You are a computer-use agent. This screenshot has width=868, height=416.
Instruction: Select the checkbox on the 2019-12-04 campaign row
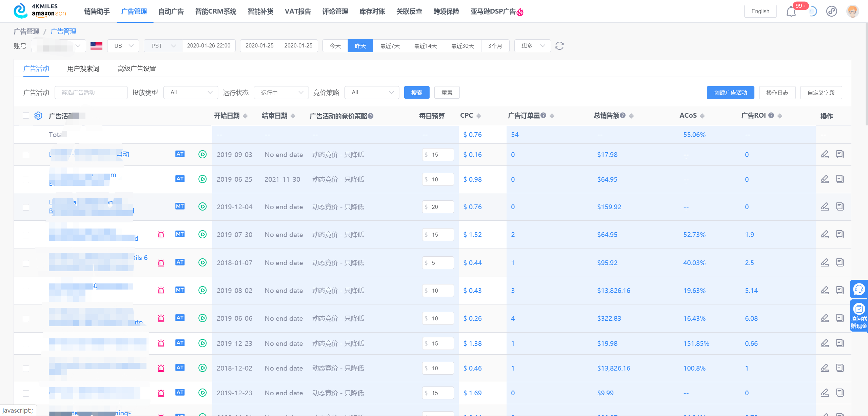[x=26, y=206]
